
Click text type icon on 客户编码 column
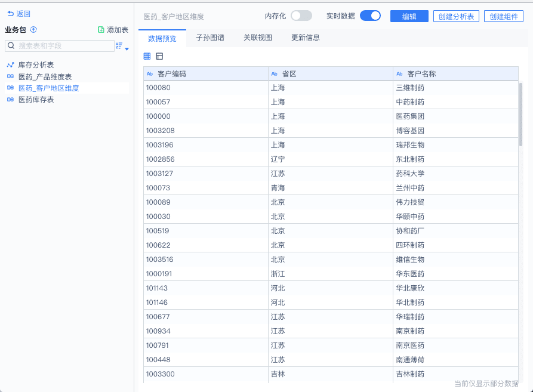[150, 74]
